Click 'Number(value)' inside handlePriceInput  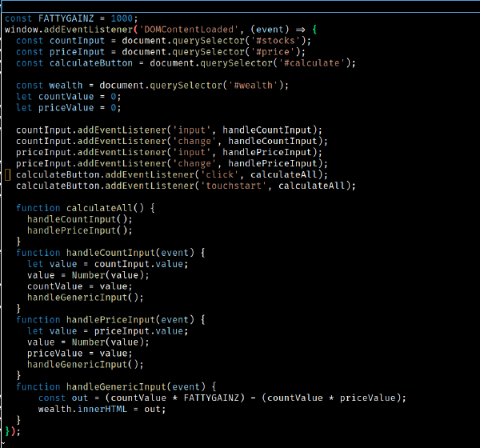[108, 342]
